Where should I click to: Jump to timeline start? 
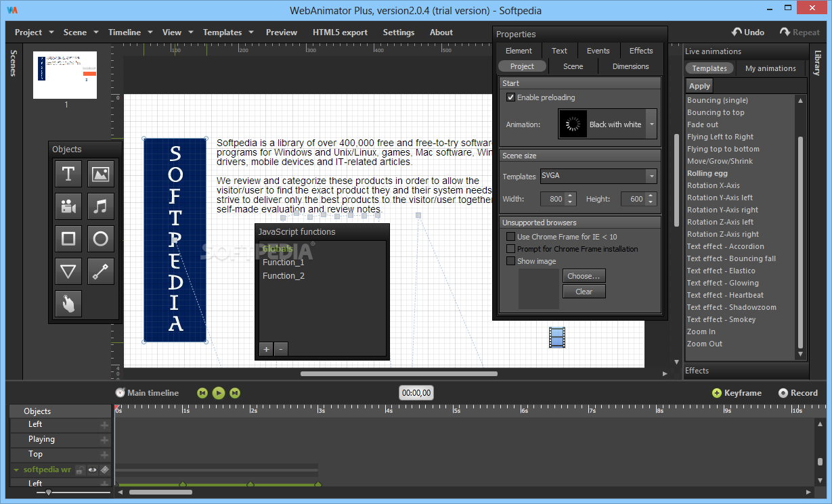pyautogui.click(x=202, y=392)
